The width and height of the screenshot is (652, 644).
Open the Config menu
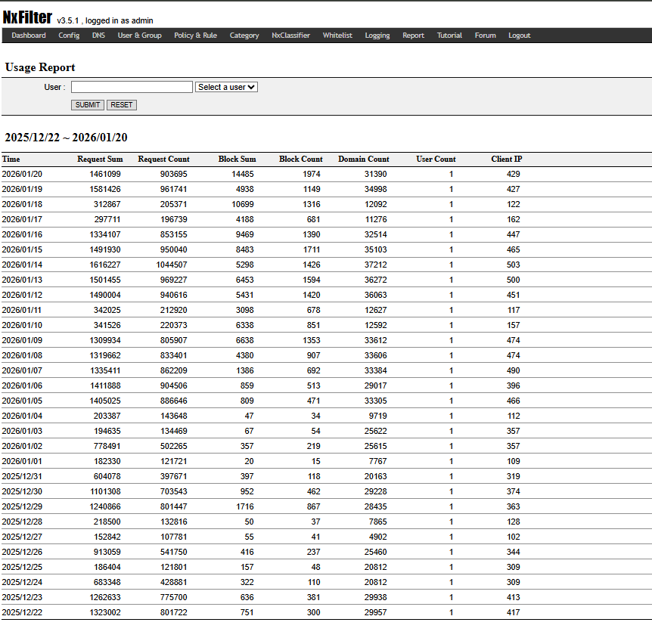69,36
